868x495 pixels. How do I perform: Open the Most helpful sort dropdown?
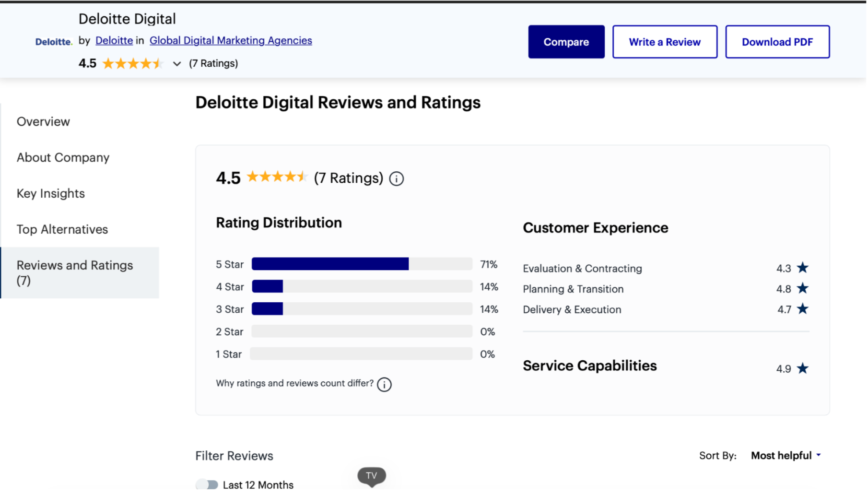tap(786, 455)
